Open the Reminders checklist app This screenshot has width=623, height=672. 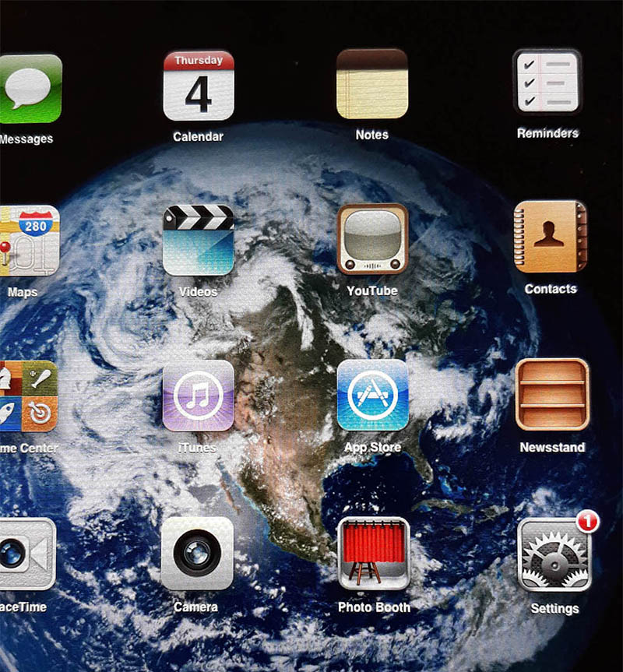tap(547, 82)
